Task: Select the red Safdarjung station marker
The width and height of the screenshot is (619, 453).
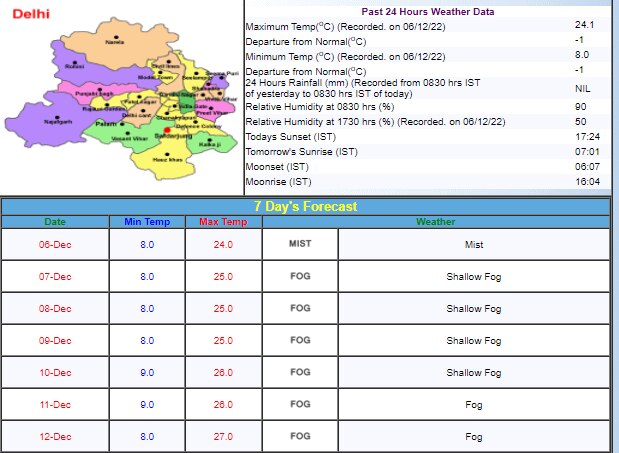Action: coord(167,129)
